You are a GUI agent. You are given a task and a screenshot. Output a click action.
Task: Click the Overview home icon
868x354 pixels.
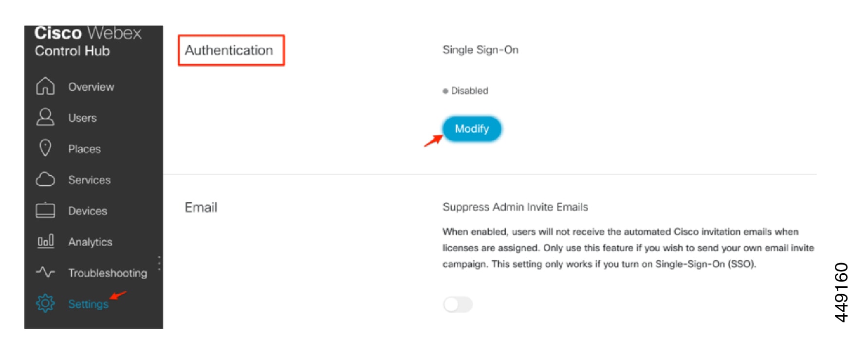point(45,87)
